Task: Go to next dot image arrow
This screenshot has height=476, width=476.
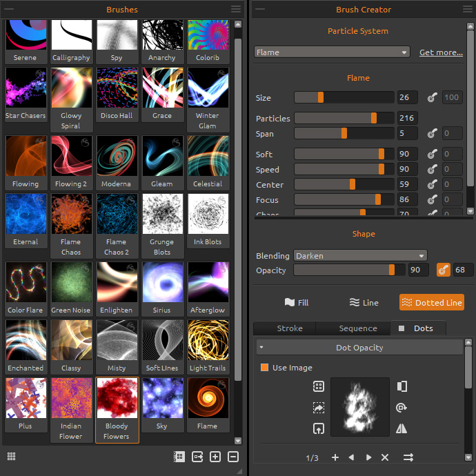Action: [368, 457]
